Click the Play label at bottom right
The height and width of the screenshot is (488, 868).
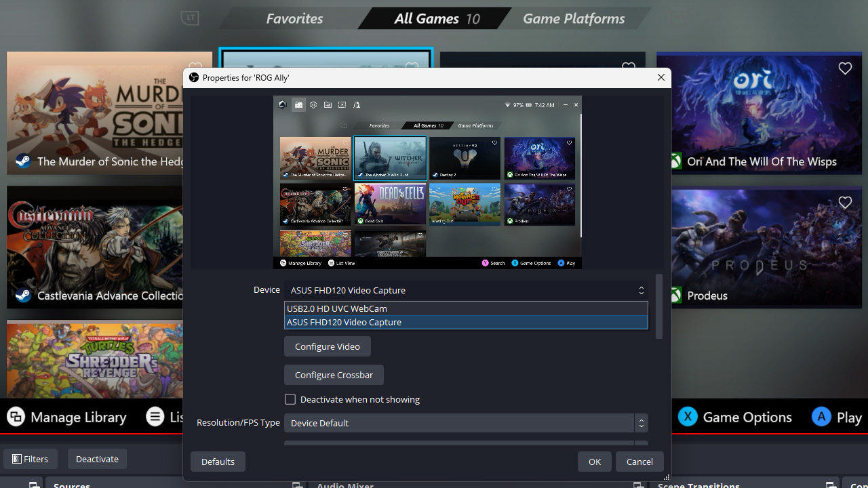[849, 418]
